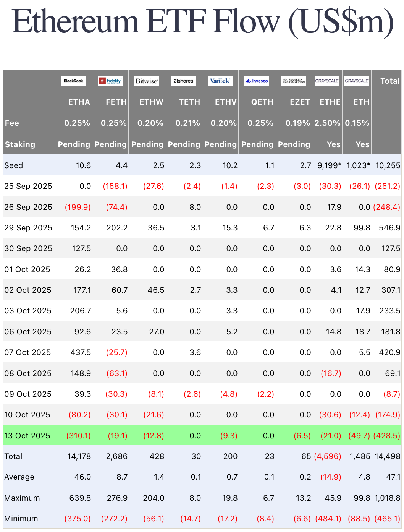Click the Invesco logo
This screenshot has height=532, width=404.
[257, 81]
